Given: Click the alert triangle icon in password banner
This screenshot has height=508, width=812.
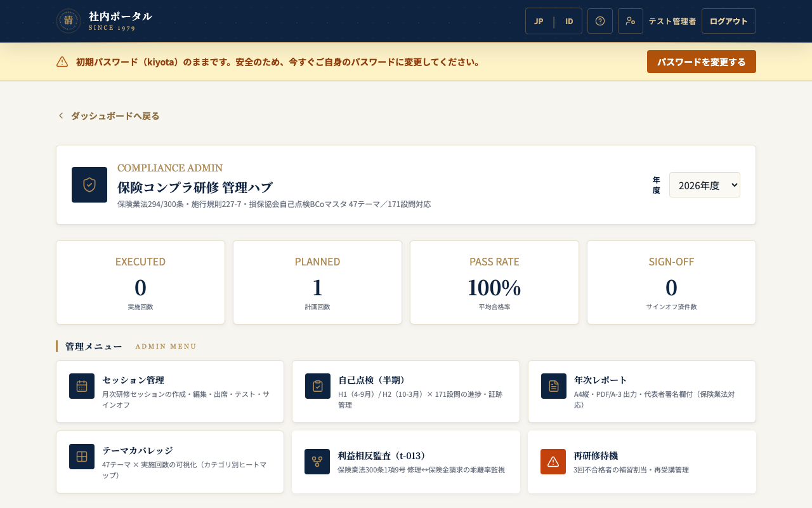Looking at the screenshot, I should click(62, 62).
